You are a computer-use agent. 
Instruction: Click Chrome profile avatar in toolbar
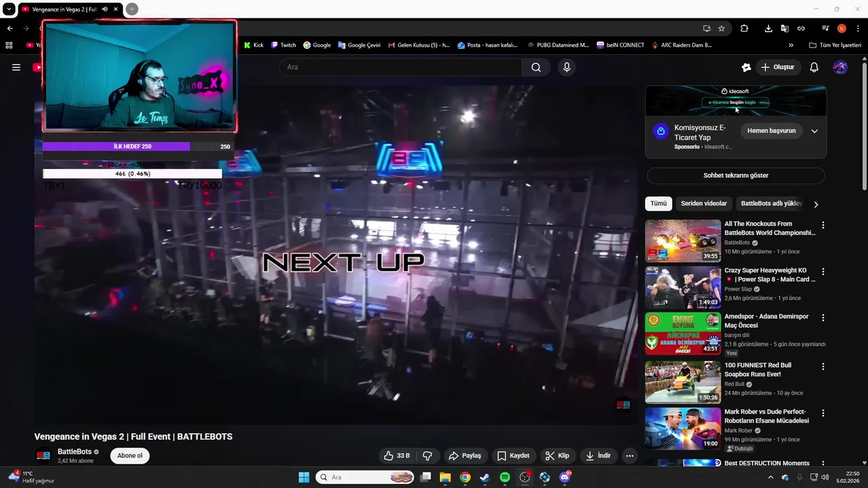point(842,28)
